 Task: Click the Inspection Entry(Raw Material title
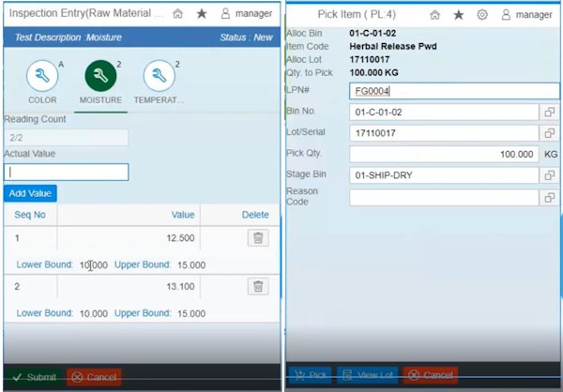86,13
